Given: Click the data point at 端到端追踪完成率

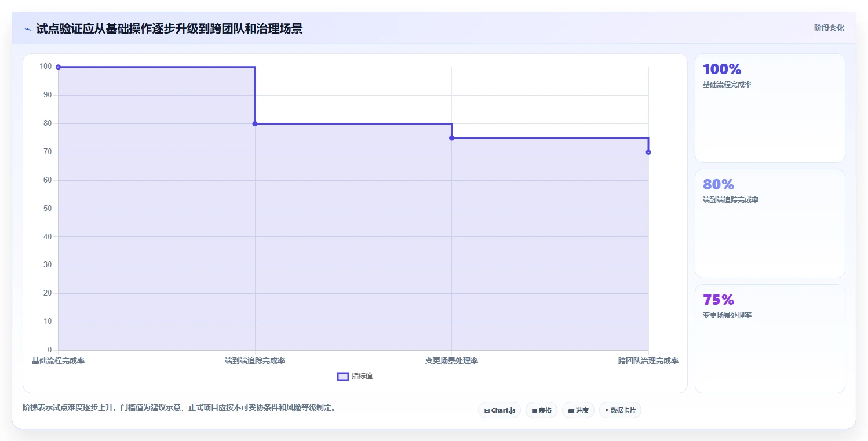Looking at the screenshot, I should coord(255,123).
